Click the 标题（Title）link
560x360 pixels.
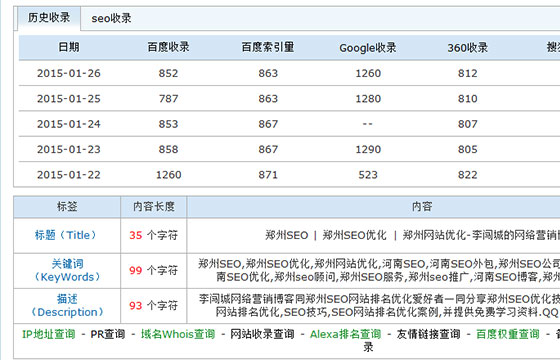tap(67, 235)
